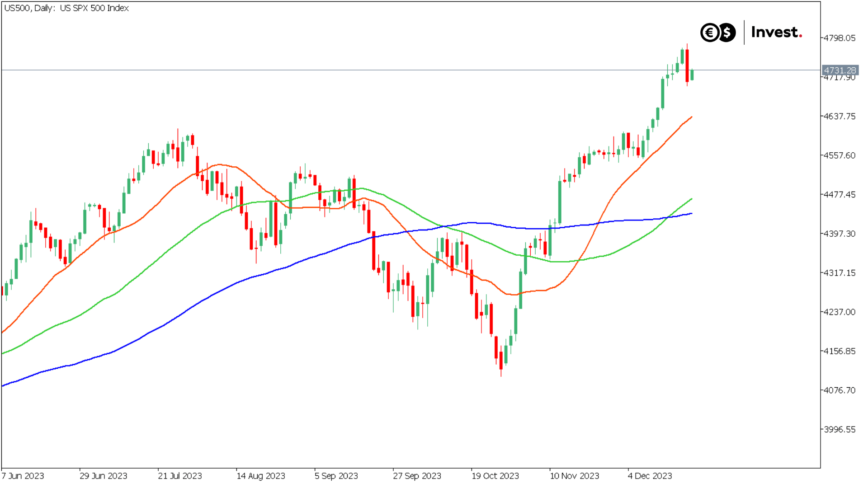Click the 4557.60 price axis label

(840, 155)
